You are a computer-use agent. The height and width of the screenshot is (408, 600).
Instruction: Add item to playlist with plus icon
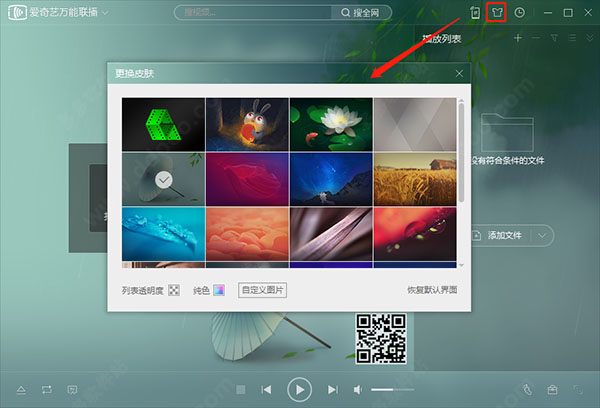(518, 38)
